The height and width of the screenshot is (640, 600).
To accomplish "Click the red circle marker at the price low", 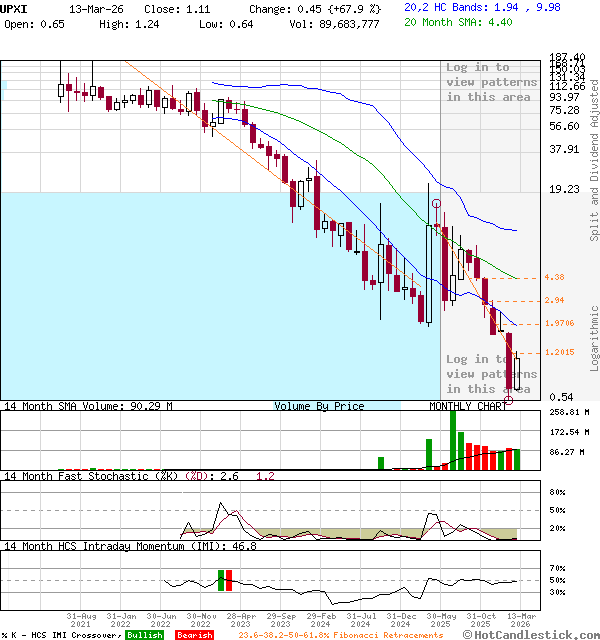I will point(509,400).
